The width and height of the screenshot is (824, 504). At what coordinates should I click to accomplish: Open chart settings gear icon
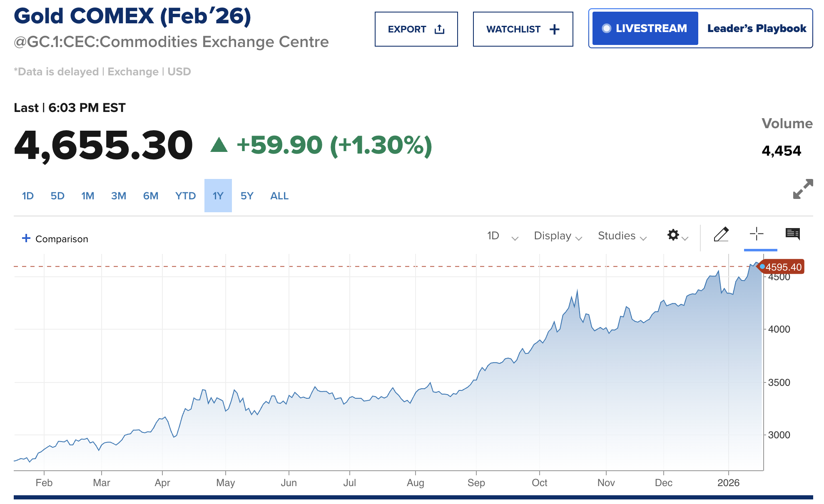tap(673, 235)
